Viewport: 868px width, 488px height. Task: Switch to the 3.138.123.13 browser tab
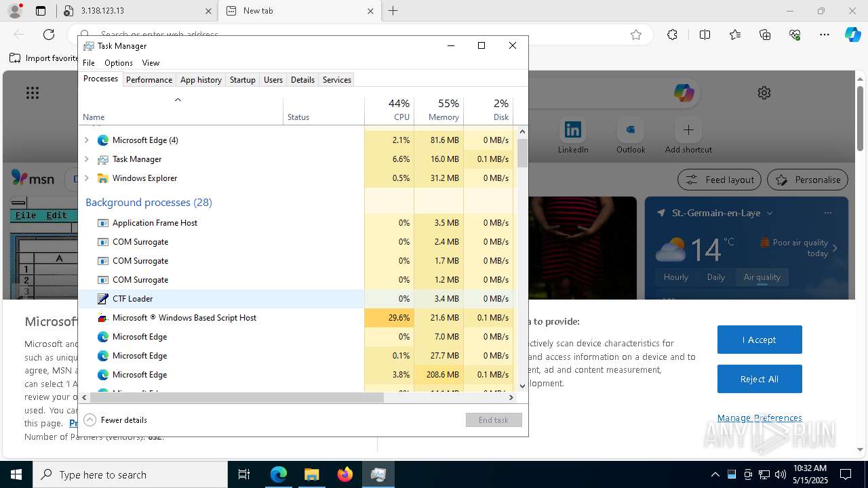136,11
